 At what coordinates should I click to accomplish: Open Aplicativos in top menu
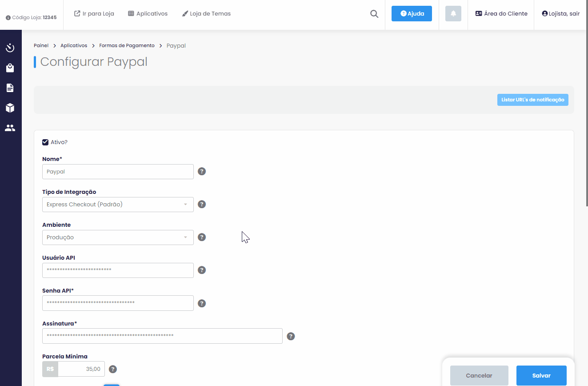pyautogui.click(x=148, y=14)
